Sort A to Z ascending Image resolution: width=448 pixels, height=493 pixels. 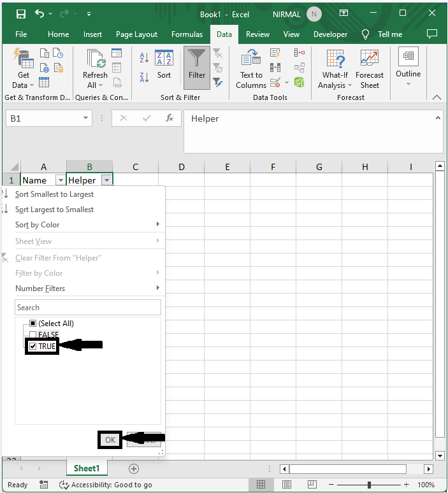click(144, 58)
